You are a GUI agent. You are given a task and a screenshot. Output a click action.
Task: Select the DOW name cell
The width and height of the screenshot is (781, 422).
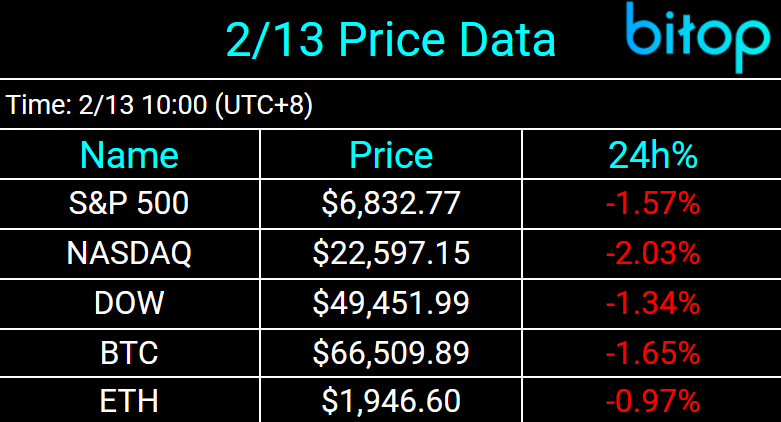pos(129,303)
